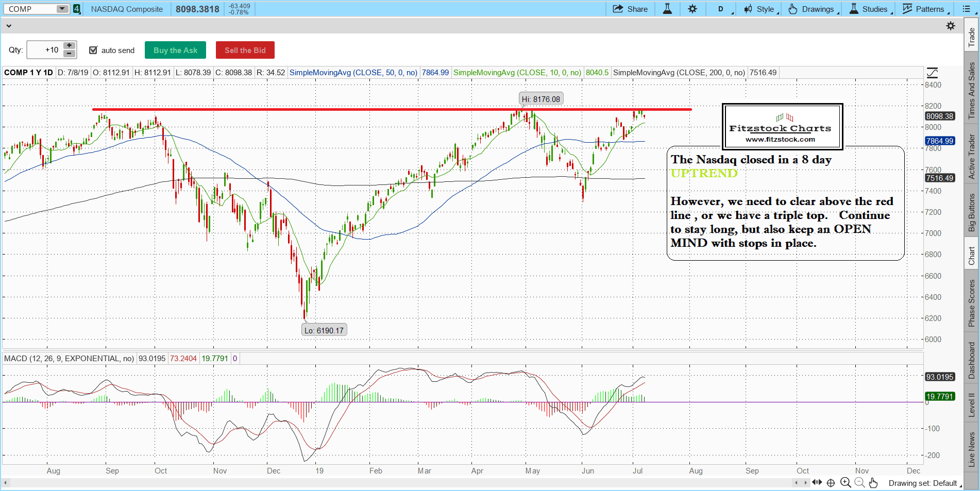
Task: Open the COMP symbol dropdown
Action: pyautogui.click(x=62, y=9)
